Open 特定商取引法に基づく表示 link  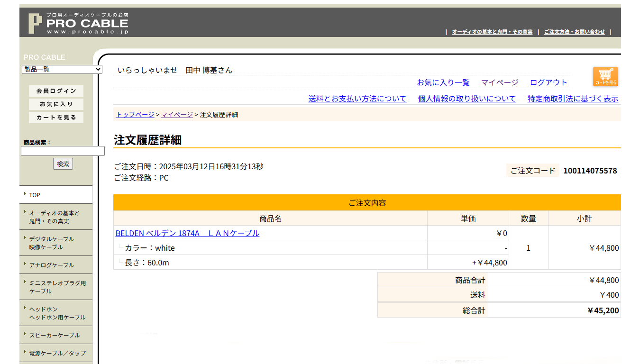point(573,99)
